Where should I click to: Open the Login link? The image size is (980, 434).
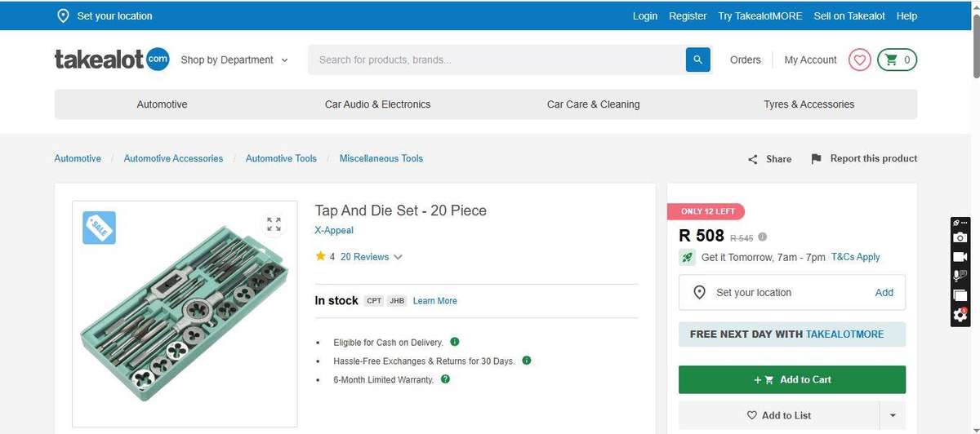[645, 15]
